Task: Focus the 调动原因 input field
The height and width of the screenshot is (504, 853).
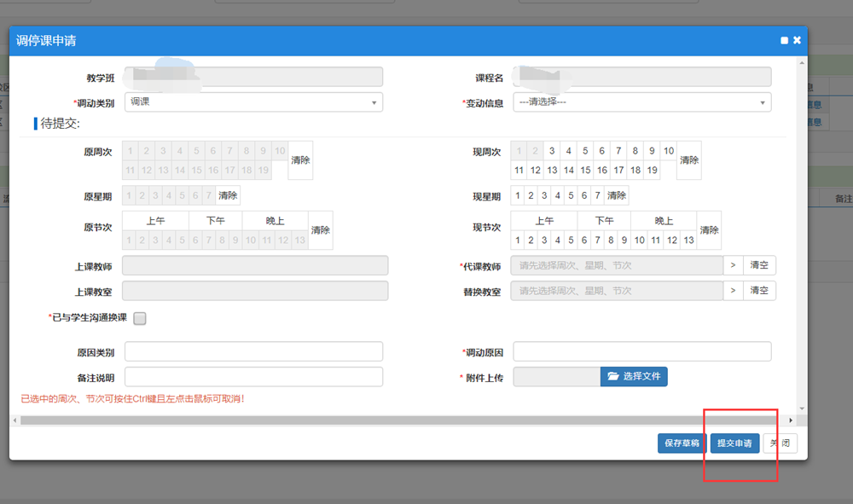Action: [641, 351]
